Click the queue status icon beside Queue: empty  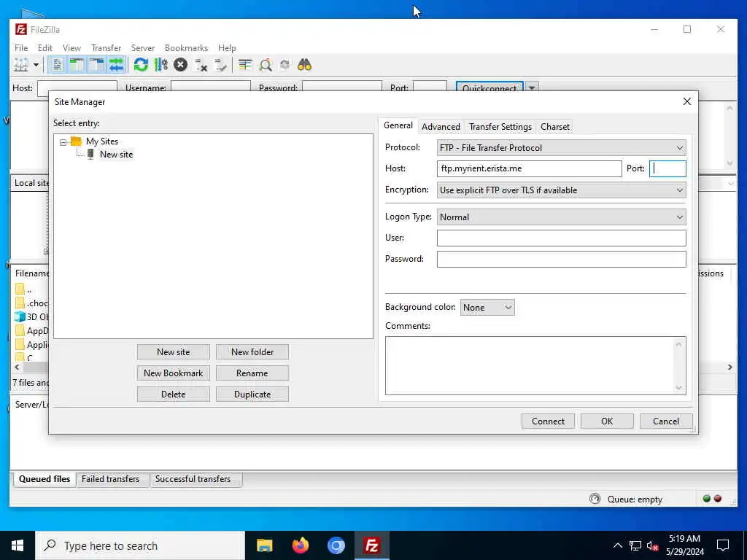coord(595,499)
